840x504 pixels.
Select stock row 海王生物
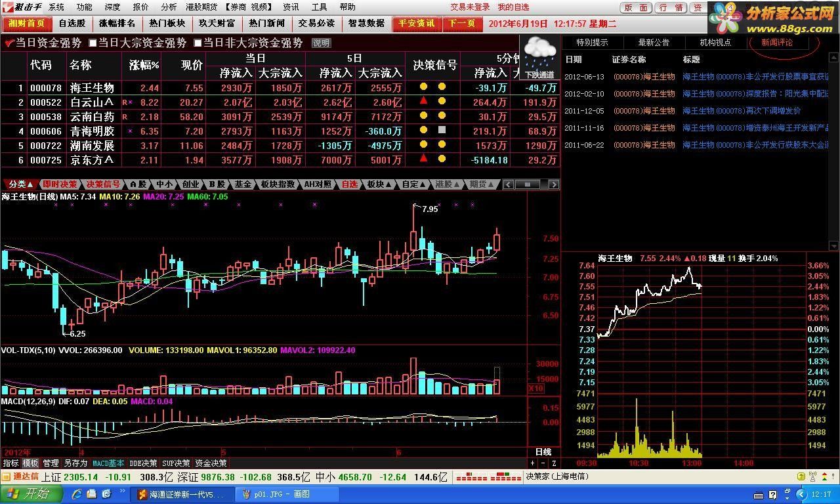pyautogui.click(x=280, y=87)
